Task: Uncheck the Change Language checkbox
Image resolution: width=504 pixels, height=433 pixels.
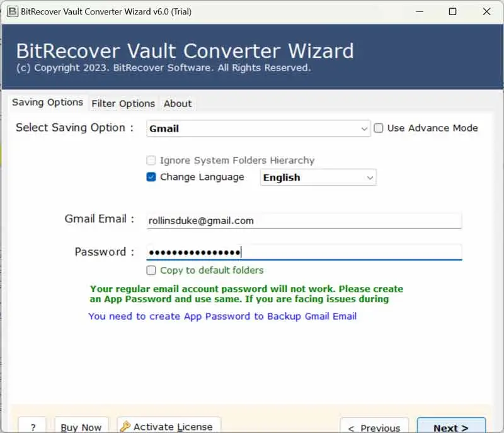Action: (151, 177)
